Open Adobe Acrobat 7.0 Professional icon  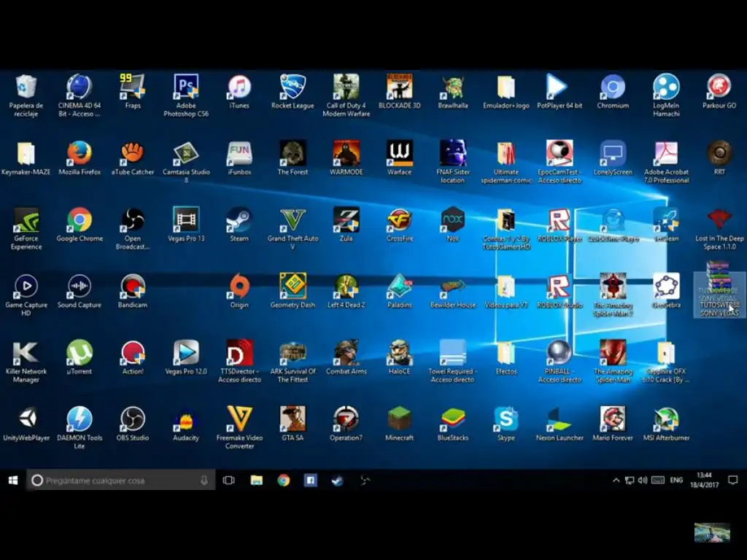pos(666,153)
